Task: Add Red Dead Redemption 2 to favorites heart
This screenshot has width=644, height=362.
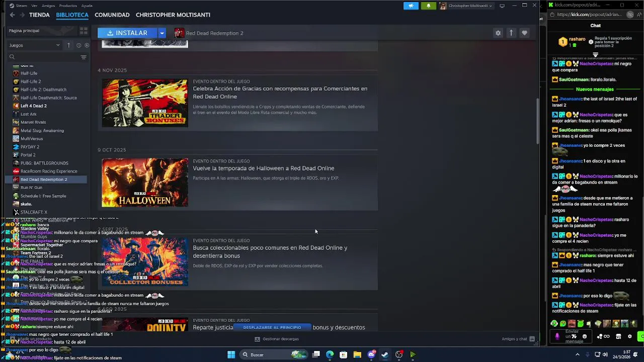Action: pos(524,33)
